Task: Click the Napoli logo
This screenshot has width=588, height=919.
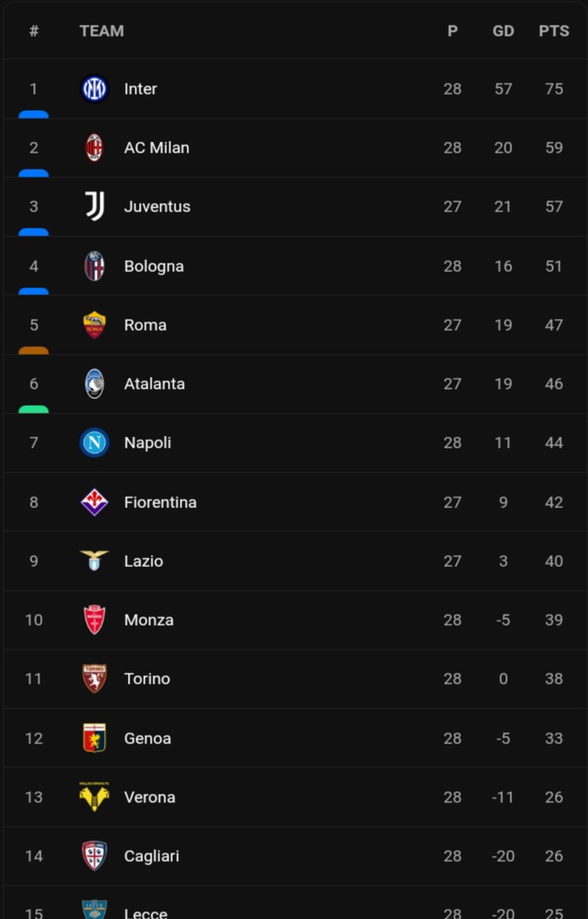Action: click(x=95, y=442)
